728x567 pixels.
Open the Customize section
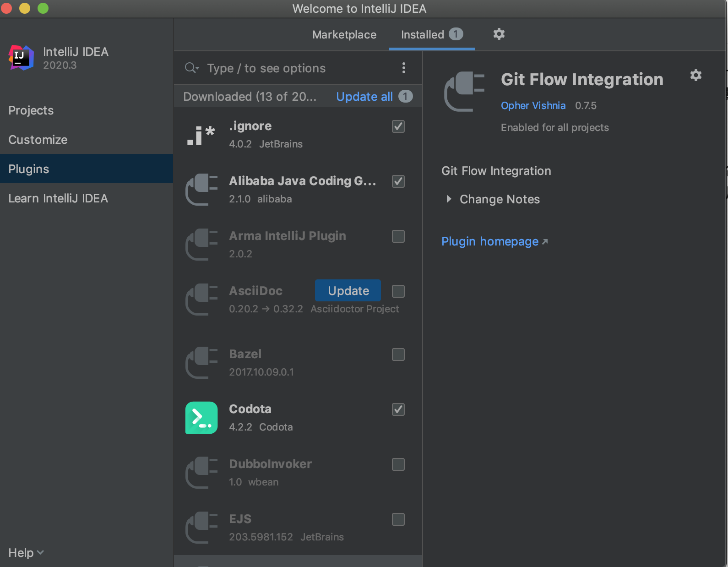(x=87, y=140)
